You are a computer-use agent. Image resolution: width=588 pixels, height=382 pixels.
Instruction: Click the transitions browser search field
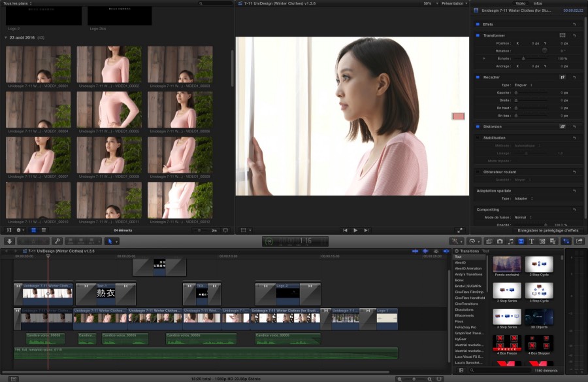(500, 370)
